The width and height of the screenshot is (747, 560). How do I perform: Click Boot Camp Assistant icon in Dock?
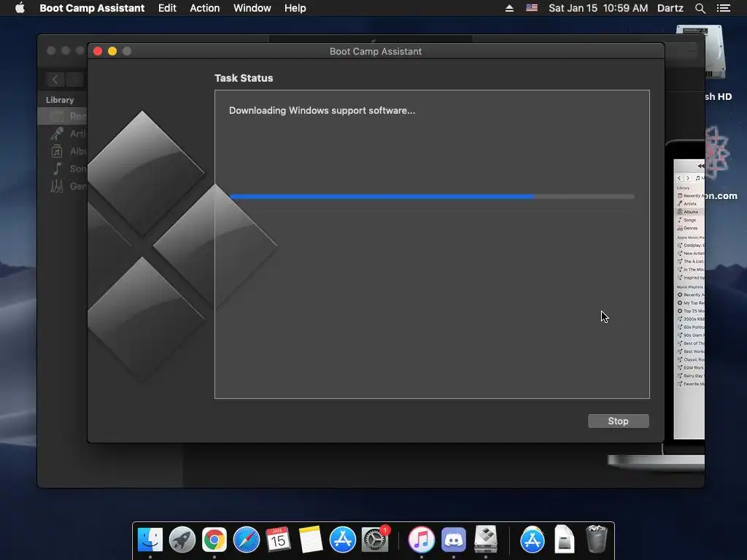pyautogui.click(x=485, y=540)
